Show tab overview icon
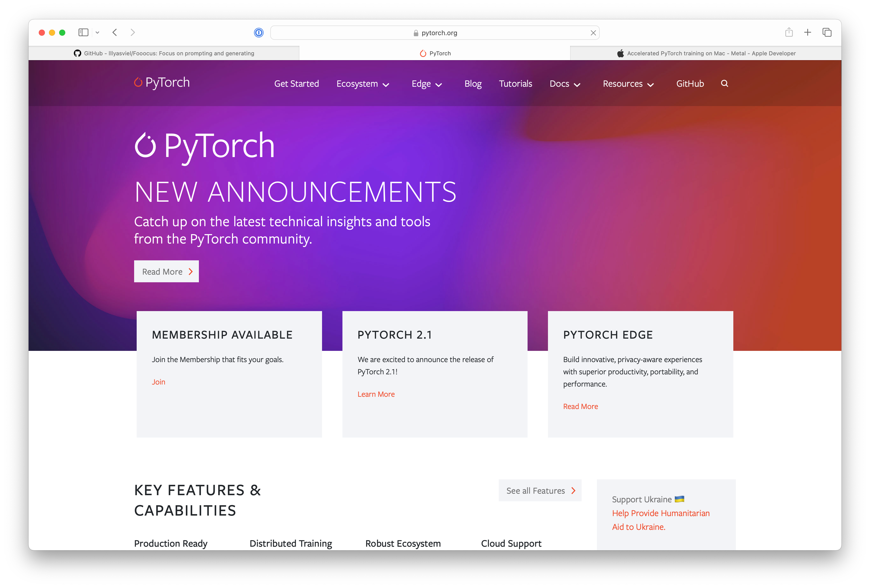 click(827, 33)
